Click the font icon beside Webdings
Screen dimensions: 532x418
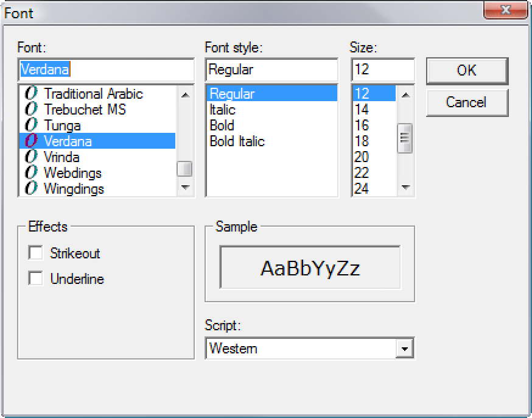[31, 173]
